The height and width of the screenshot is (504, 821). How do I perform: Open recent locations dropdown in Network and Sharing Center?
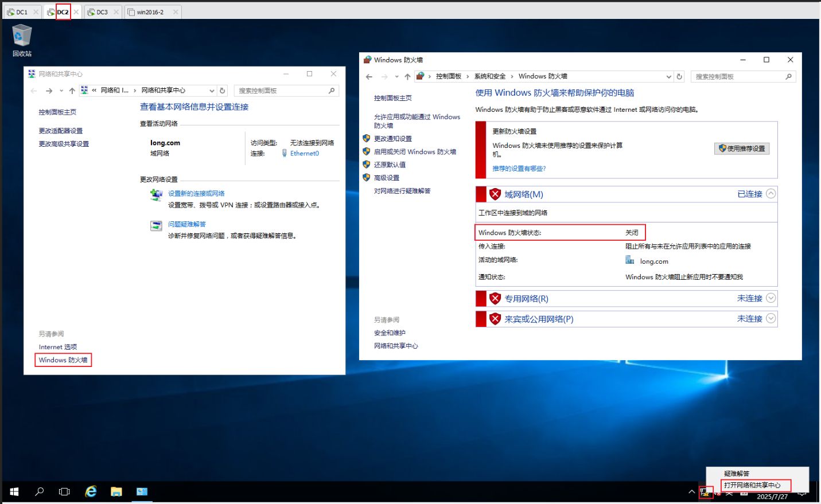pos(61,91)
